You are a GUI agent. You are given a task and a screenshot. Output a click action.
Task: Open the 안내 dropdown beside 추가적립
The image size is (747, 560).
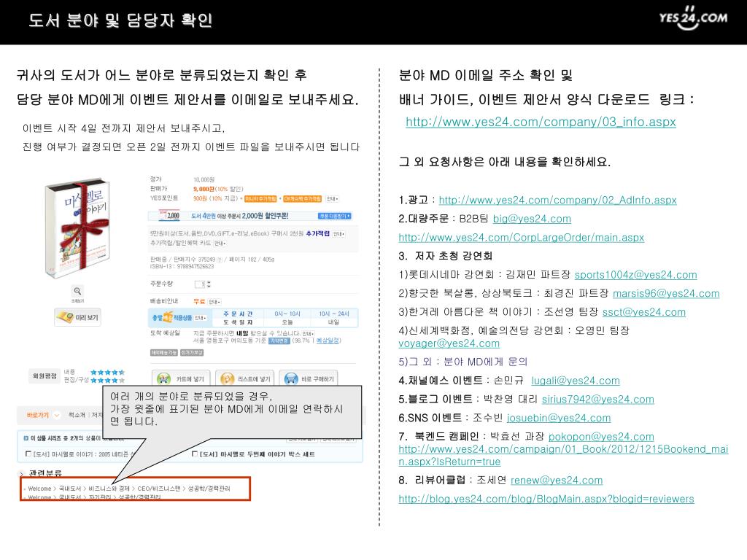point(338,234)
